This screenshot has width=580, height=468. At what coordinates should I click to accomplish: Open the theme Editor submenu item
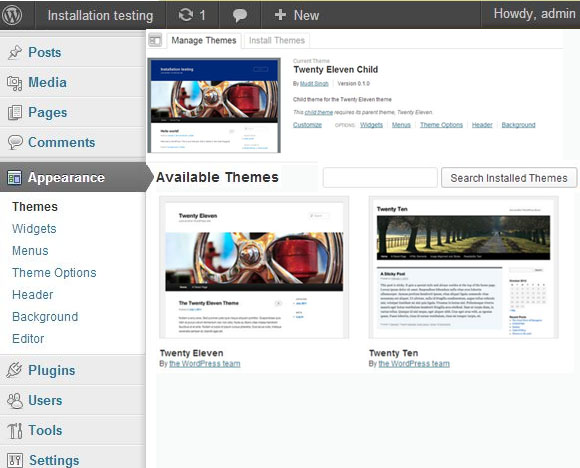(x=28, y=339)
